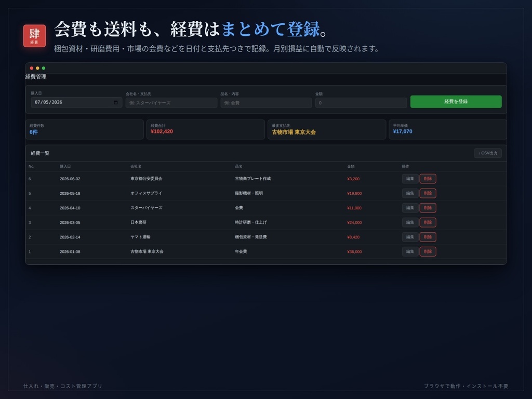Edit the ヤマト運輸 expense row
The image size is (532, 399).
point(410,237)
